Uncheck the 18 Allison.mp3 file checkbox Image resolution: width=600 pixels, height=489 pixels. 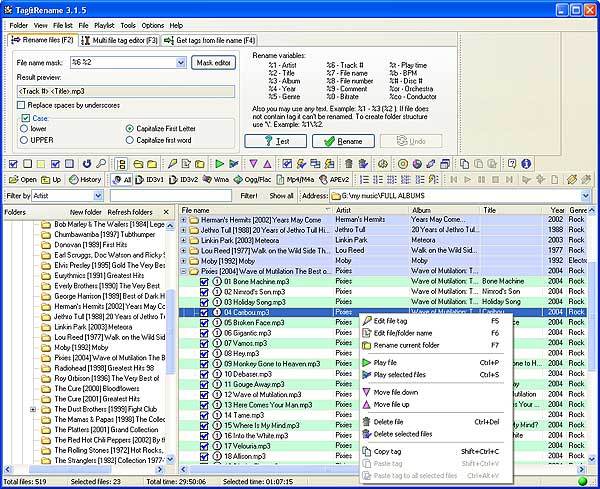[x=204, y=456]
